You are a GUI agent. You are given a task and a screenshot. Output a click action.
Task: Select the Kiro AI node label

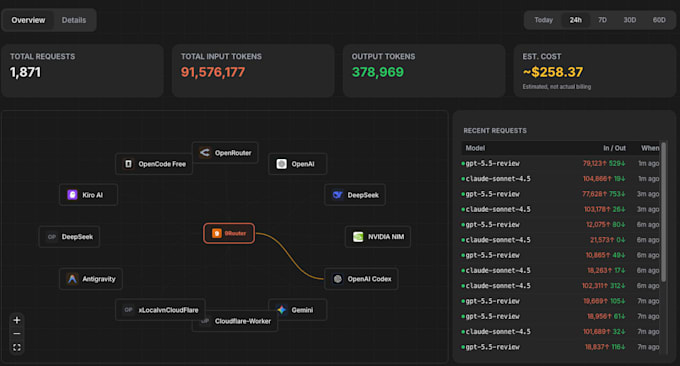coord(92,195)
